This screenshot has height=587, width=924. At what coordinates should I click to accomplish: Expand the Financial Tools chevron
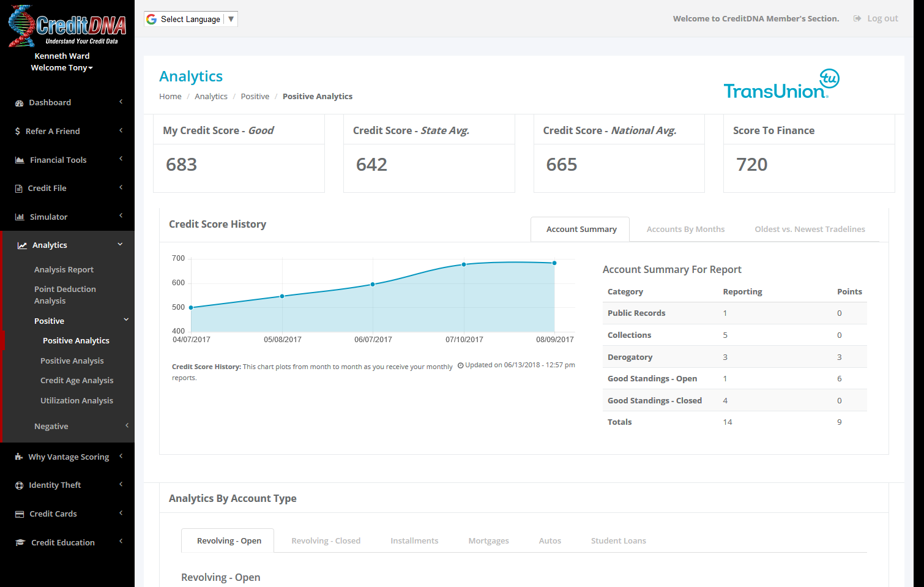click(121, 159)
